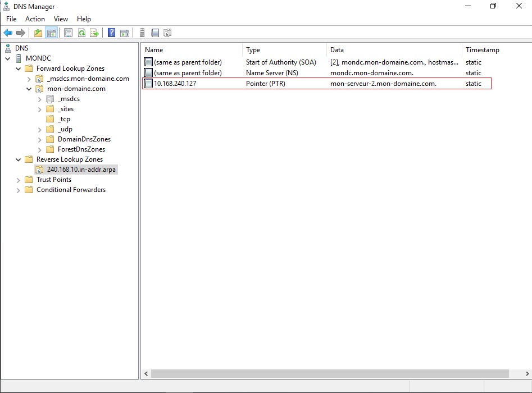The height and width of the screenshot is (393, 532).
Task: Open the Help menu
Action: click(x=84, y=19)
